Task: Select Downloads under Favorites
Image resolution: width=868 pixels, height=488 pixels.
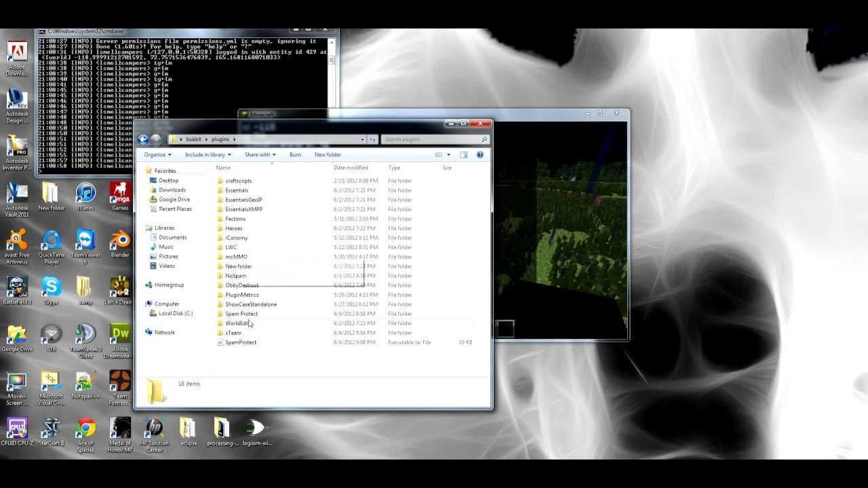Action: (172, 190)
